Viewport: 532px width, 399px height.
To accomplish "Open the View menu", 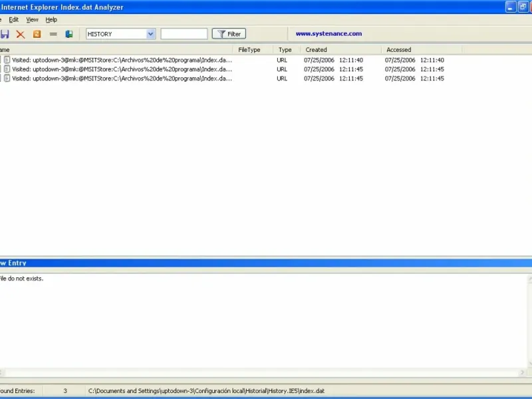I will coord(32,20).
